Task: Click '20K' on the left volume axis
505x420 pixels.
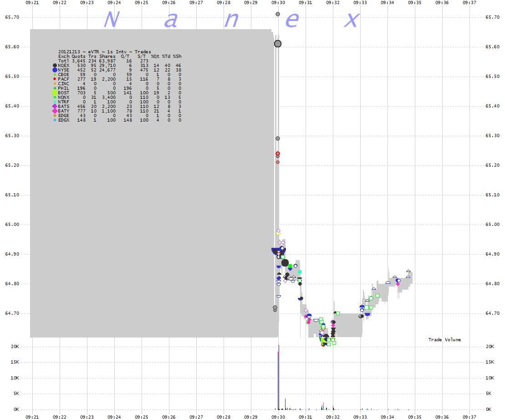Action: pos(15,347)
